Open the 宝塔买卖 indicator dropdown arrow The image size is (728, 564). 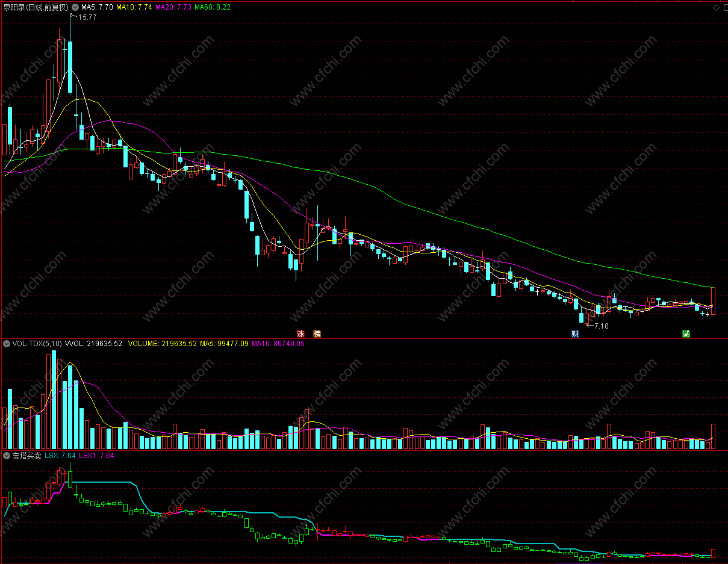7,456
